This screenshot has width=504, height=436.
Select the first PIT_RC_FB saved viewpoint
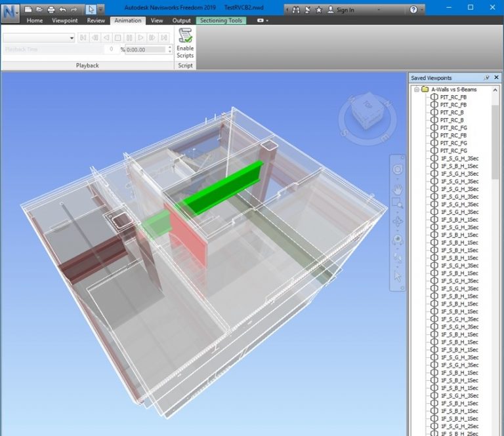[453, 97]
